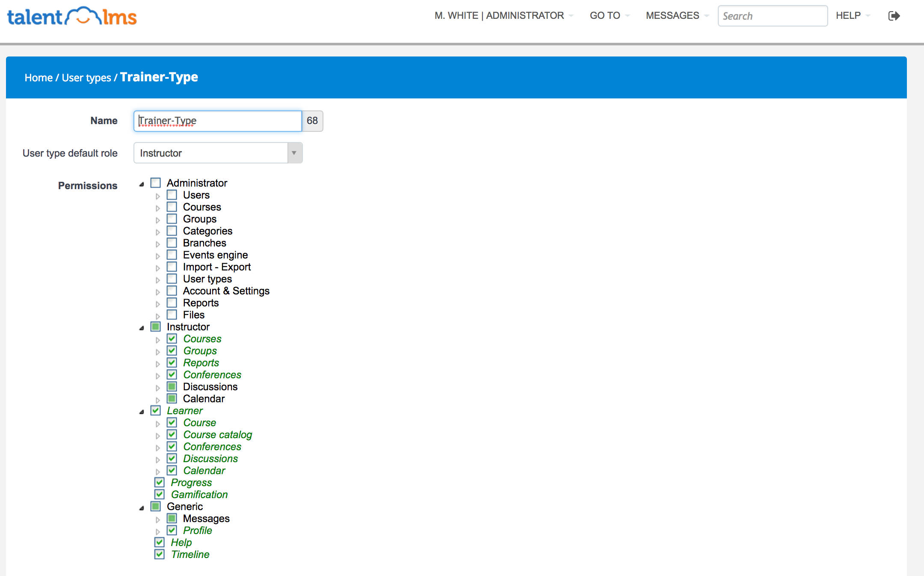
Task: Expand the Users tree arrow
Action: pos(158,196)
